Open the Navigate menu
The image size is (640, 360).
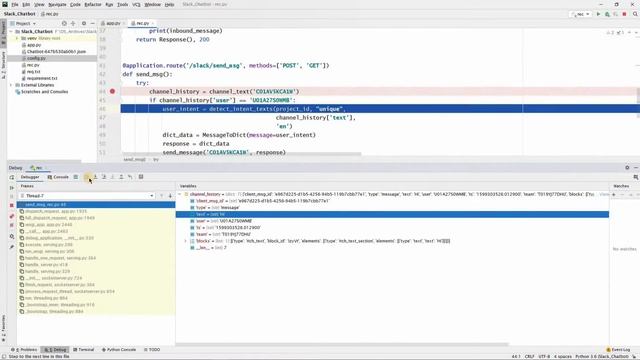57,4
